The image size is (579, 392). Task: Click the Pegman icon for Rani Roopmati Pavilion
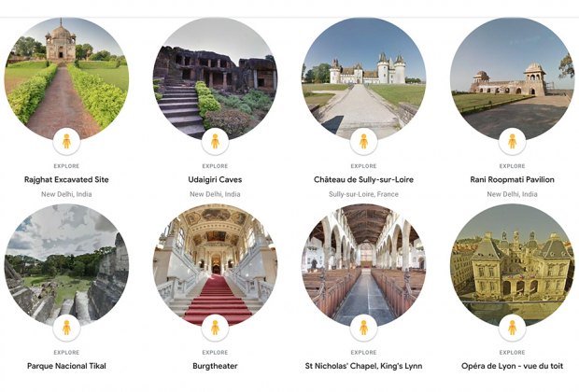512,141
